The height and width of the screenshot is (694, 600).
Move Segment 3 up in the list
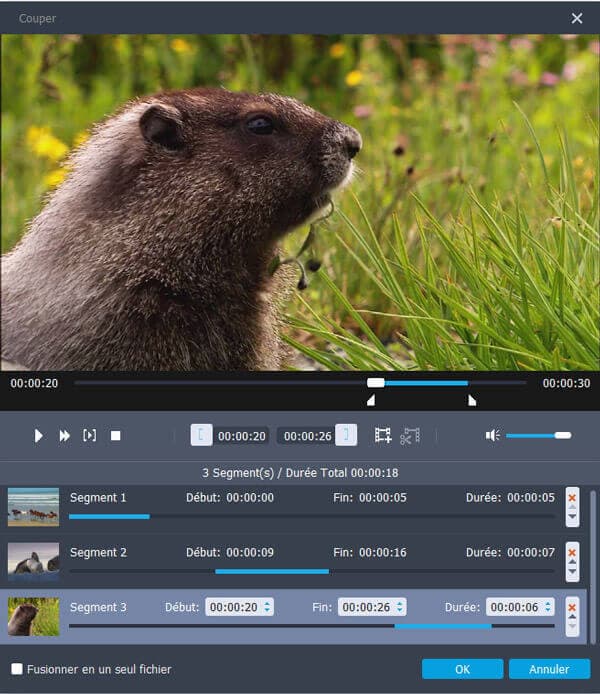(572, 617)
